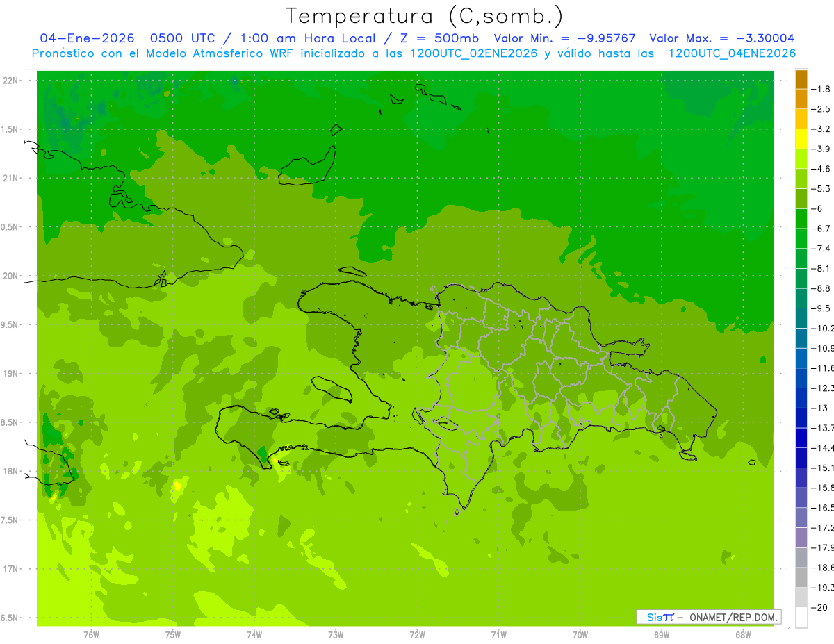This screenshot has height=644, width=834.
Task: Click the '6.5N' latitude label
Action: [x=10, y=618]
